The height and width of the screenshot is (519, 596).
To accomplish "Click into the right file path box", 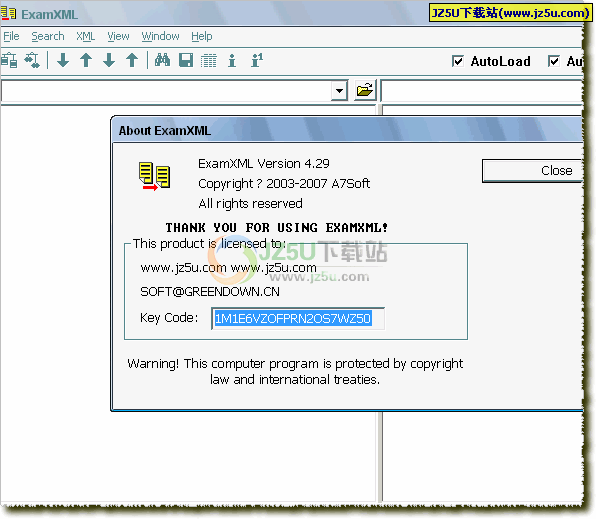I will 483,91.
